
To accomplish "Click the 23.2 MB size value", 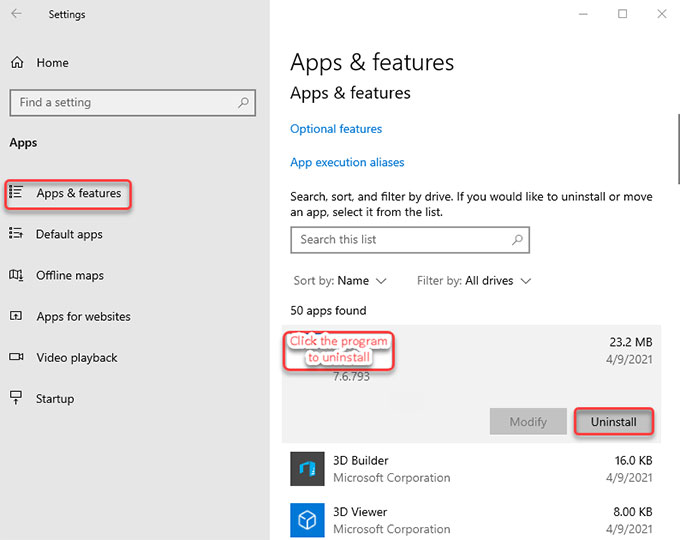I will 631,342.
